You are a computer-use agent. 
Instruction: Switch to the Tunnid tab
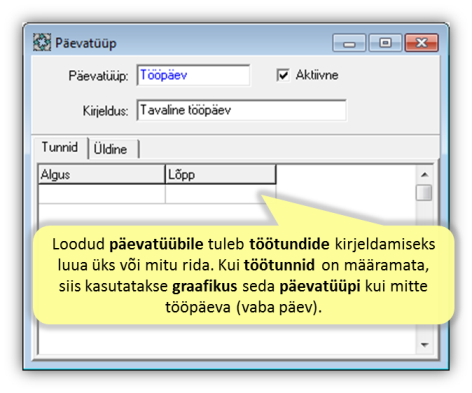pyautogui.click(x=60, y=147)
